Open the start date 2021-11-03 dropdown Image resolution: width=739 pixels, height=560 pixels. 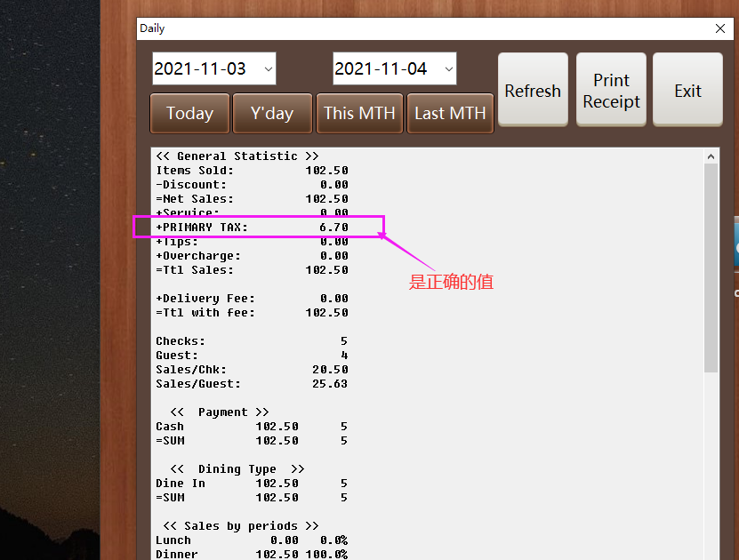269,69
